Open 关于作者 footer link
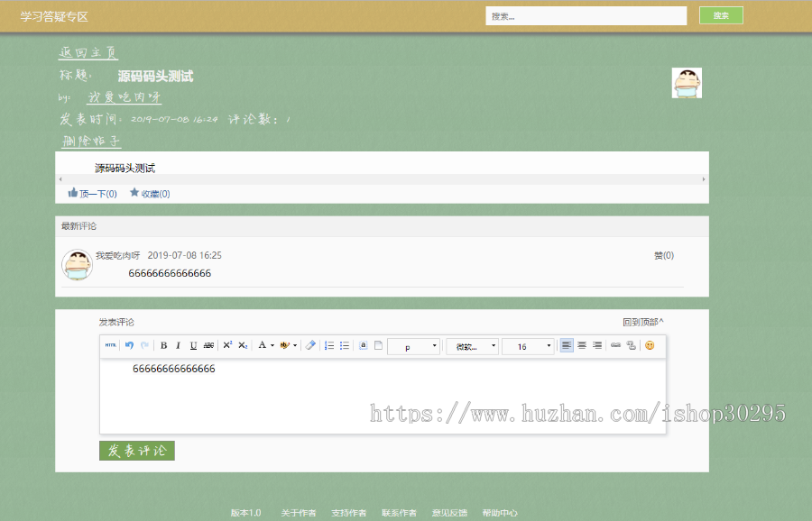This screenshot has width=812, height=521. 299,513
